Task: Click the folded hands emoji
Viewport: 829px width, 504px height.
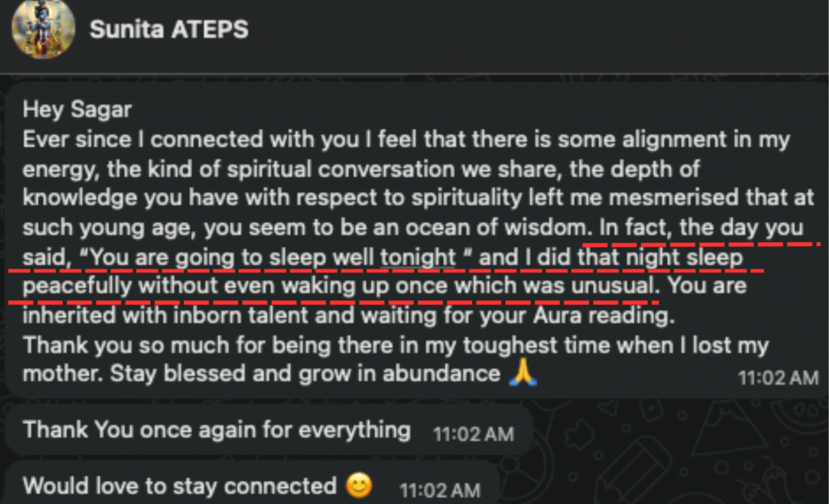Action: pos(522,374)
